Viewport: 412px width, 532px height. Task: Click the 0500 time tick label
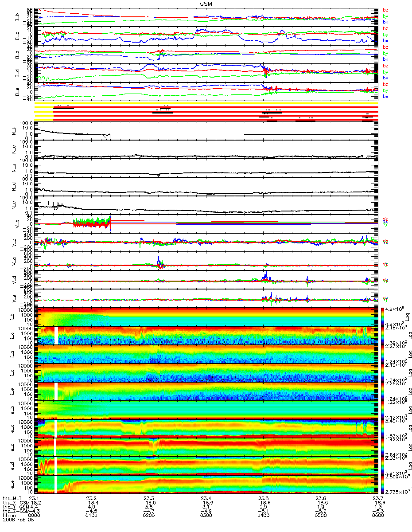click(320, 515)
